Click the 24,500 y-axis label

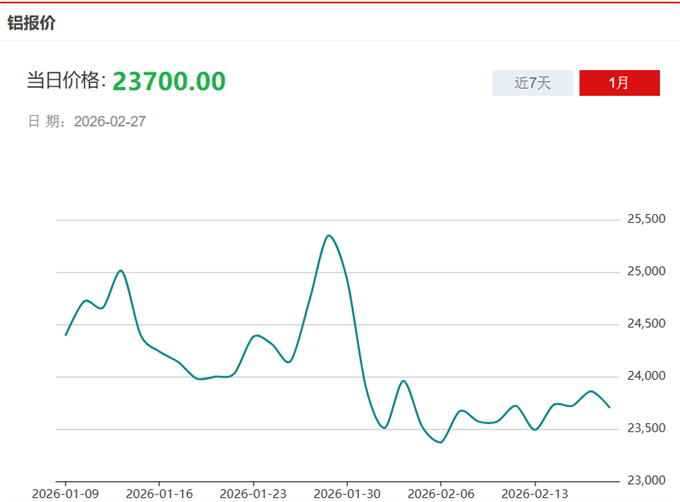645,324
